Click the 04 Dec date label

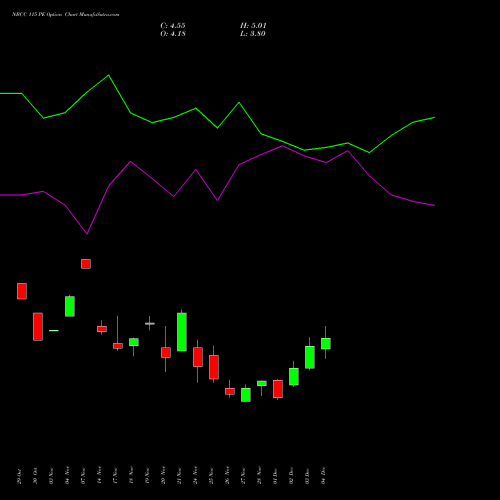click(x=323, y=476)
